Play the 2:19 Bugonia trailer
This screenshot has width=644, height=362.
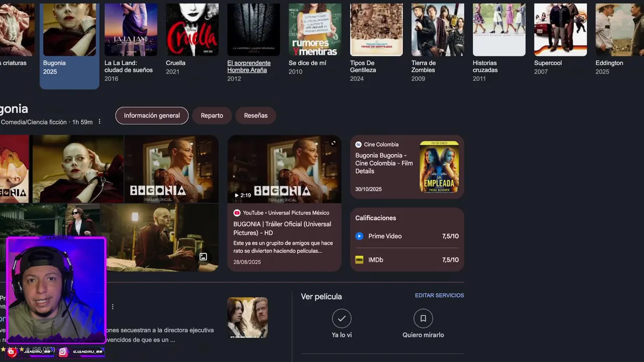243,195
